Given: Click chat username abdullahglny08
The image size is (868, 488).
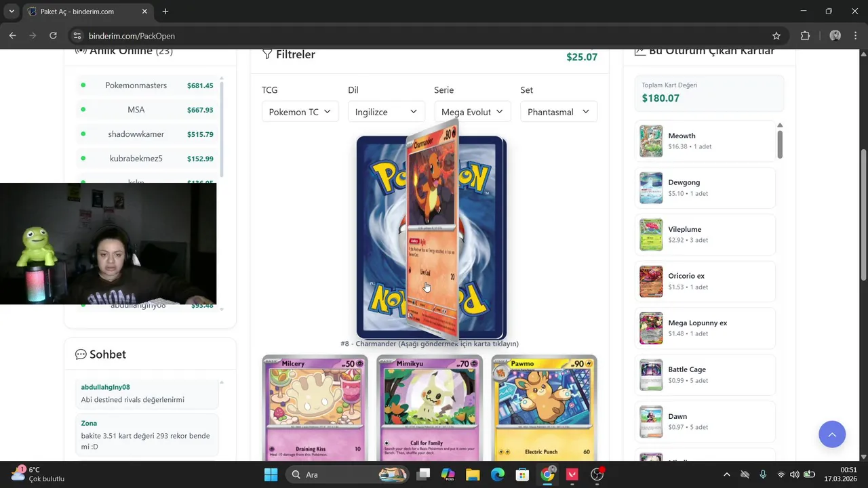Looking at the screenshot, I should [105, 387].
